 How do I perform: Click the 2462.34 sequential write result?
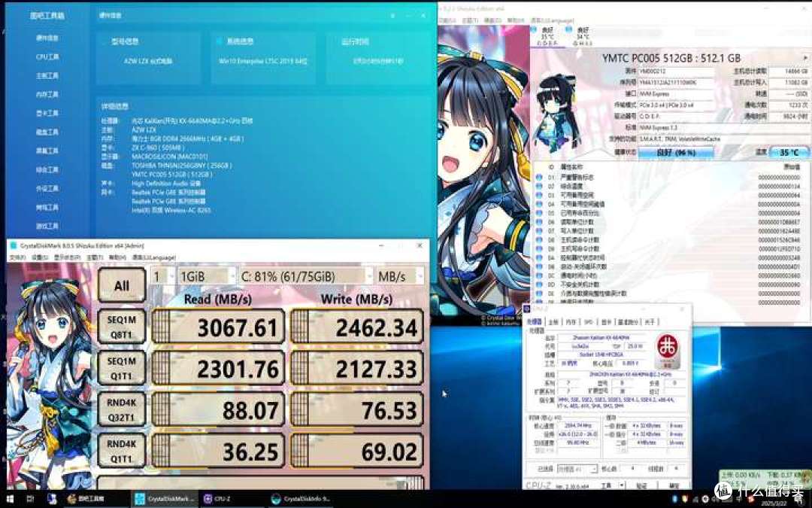click(x=357, y=327)
